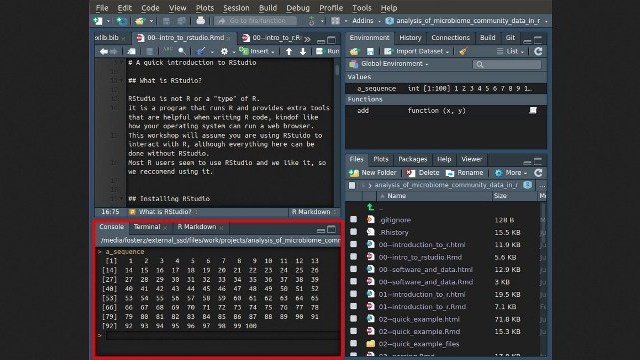640x360 pixels.
Task: Click the show in new window icon
Action: tap(131, 51)
